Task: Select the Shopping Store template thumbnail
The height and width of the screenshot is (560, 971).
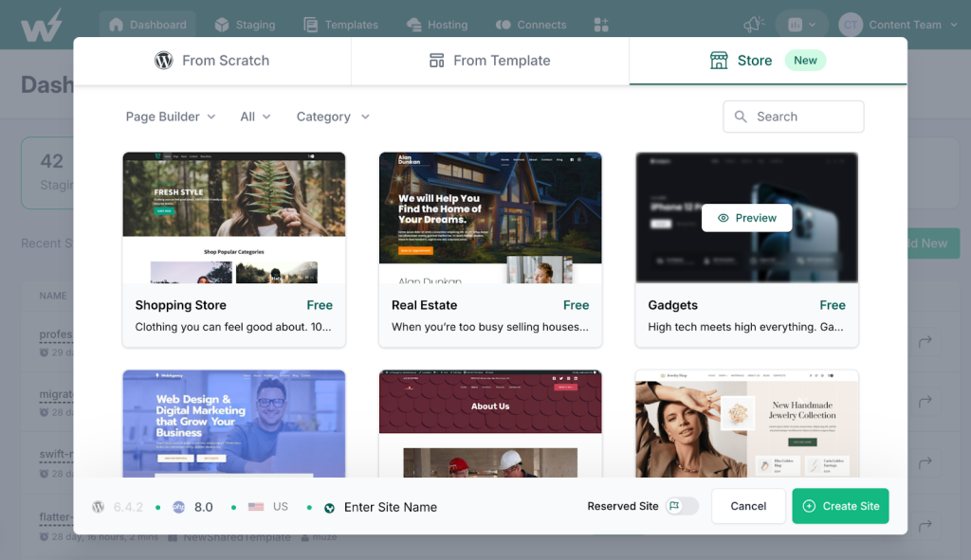Action: pos(234,218)
